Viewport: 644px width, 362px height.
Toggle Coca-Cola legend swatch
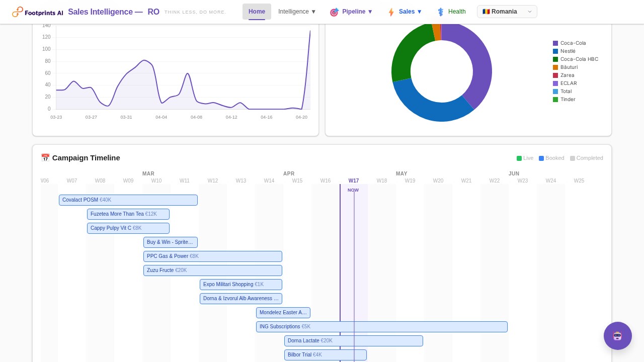555,43
